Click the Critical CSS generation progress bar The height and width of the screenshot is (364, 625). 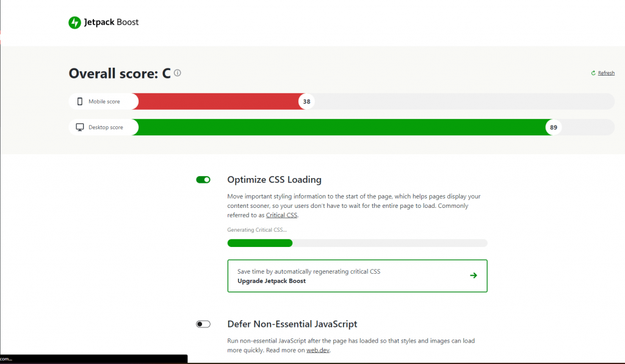pyautogui.click(x=357, y=243)
